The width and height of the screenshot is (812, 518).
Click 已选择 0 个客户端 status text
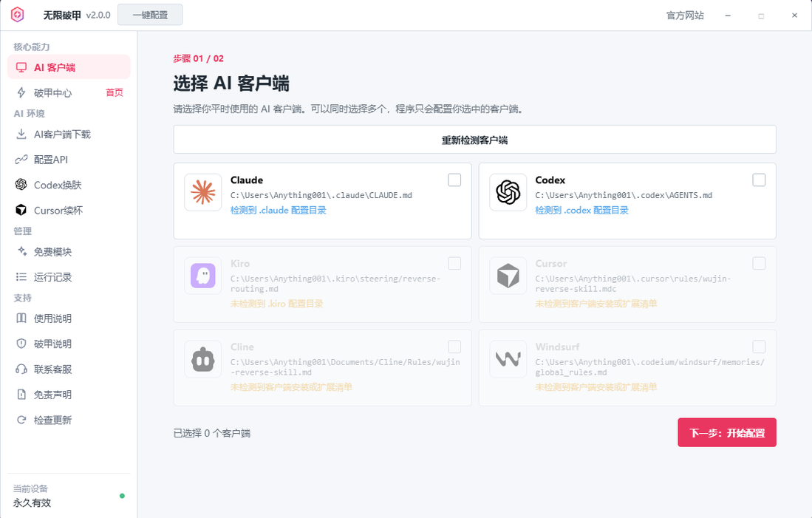[x=212, y=433]
